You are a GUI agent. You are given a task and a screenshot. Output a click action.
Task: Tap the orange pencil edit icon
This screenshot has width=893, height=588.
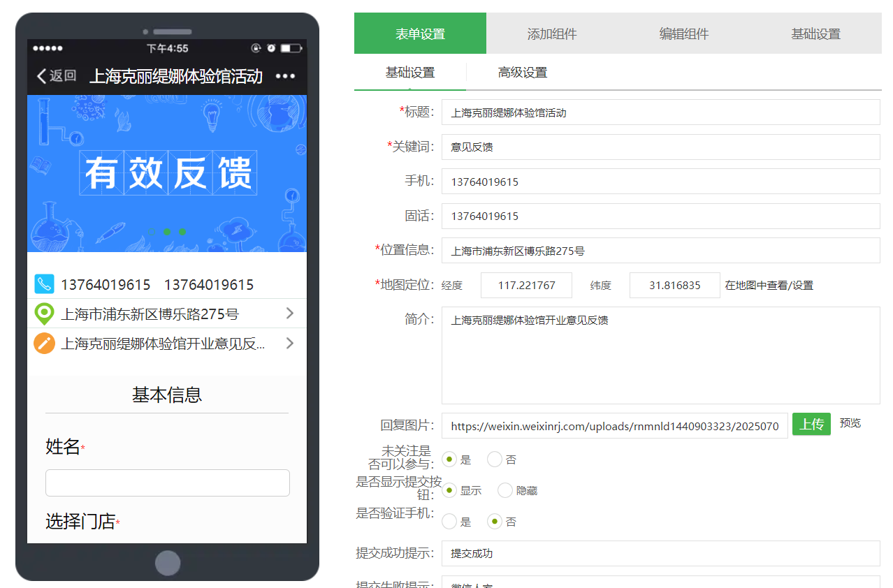coord(44,343)
